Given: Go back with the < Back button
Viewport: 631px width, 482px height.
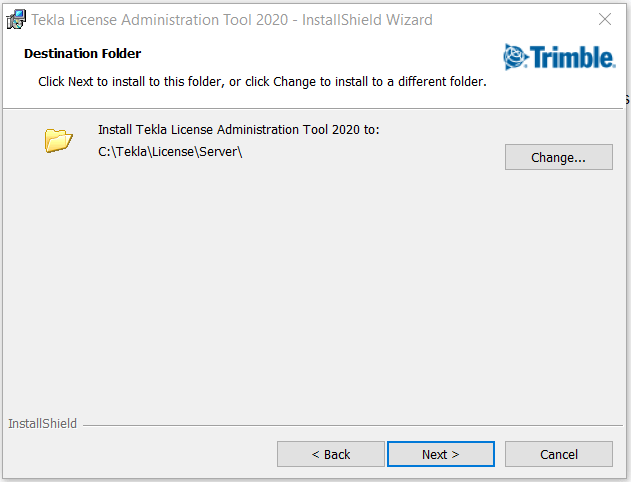Looking at the screenshot, I should click(330, 454).
